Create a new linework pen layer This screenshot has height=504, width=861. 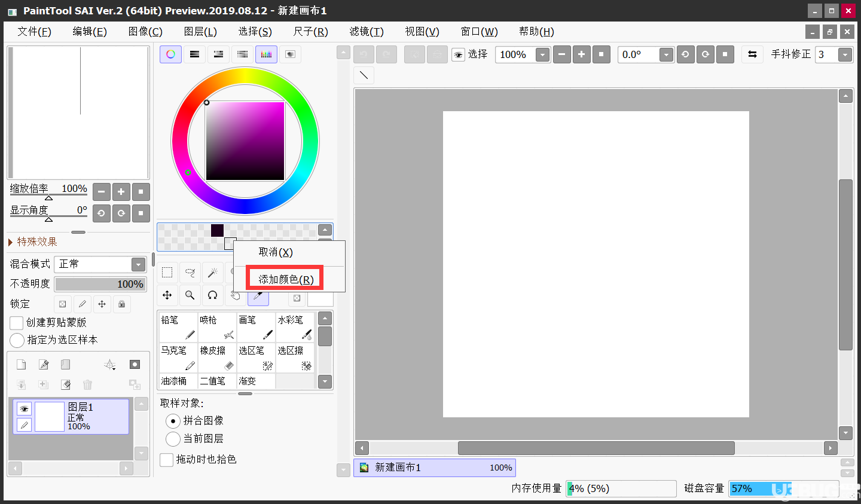[x=44, y=365]
